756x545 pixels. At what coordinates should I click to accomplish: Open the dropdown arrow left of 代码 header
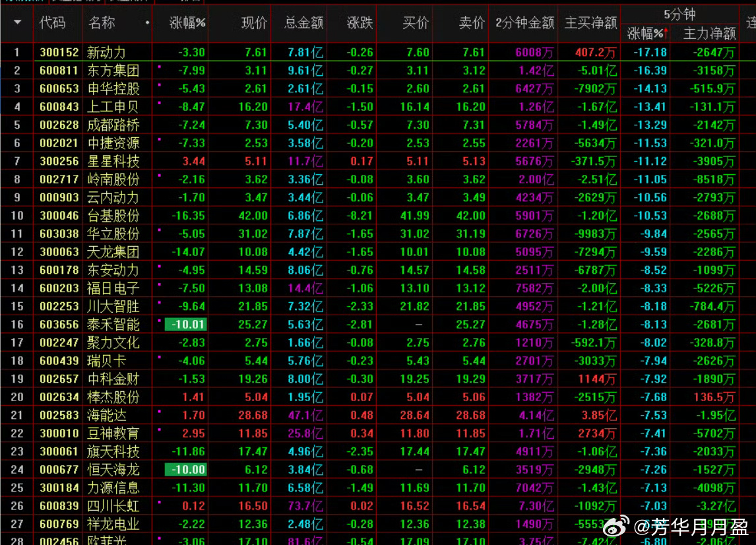point(17,22)
